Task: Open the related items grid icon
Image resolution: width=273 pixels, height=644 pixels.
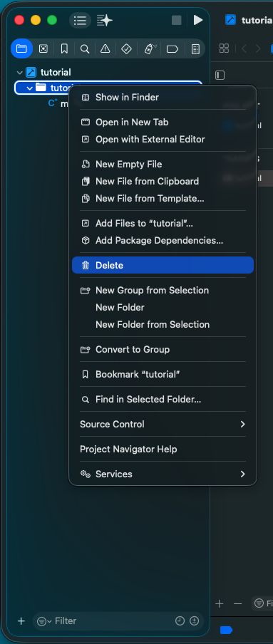Action: coord(224,48)
